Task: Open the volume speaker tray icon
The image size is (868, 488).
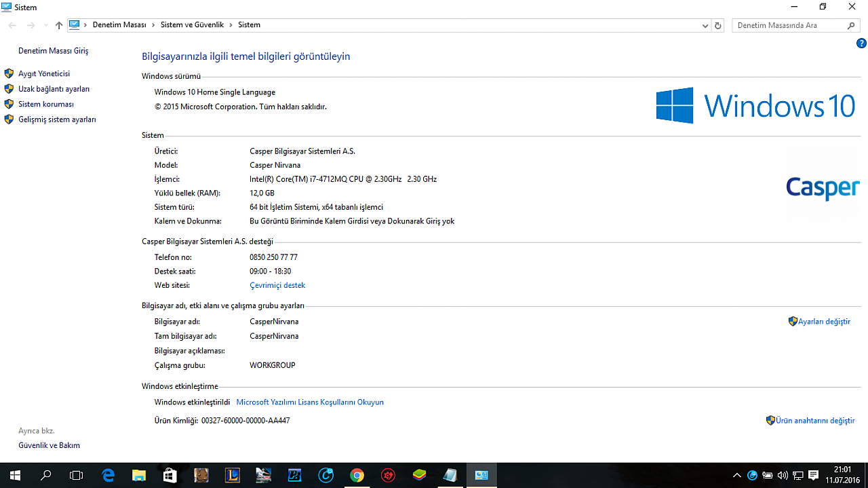Action: click(x=783, y=476)
